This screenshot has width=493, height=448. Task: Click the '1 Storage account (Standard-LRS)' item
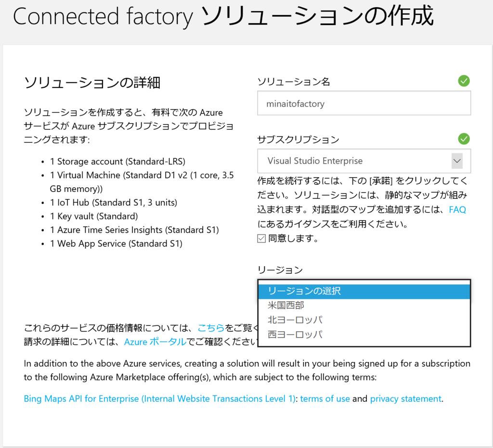pos(117,162)
